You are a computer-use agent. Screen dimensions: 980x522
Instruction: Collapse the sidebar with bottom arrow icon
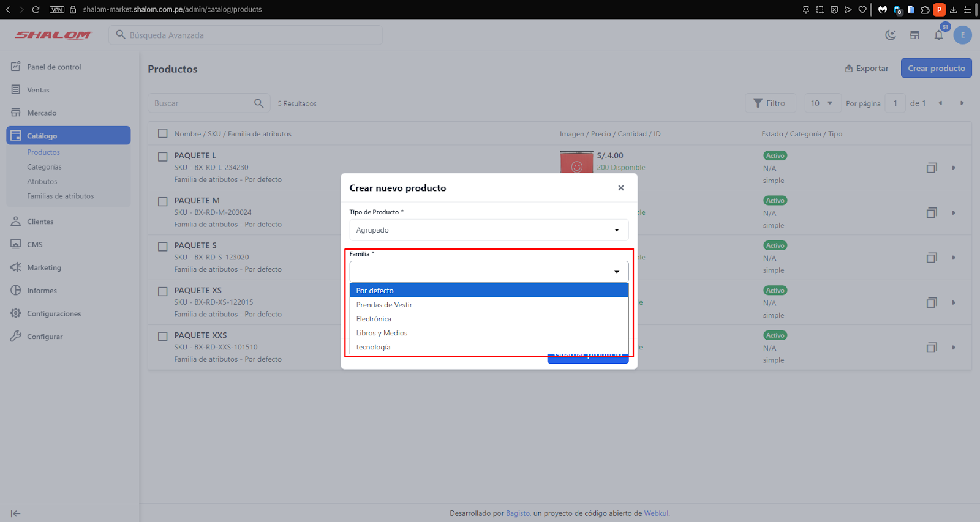click(16, 513)
